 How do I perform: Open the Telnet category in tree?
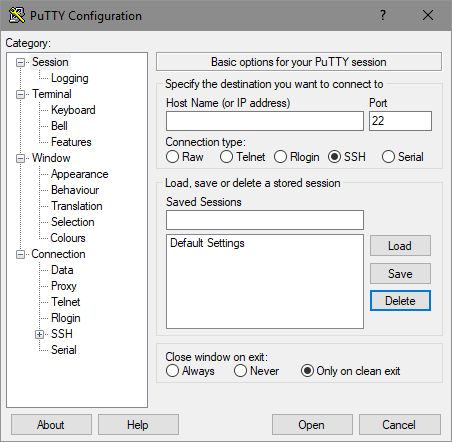pyautogui.click(x=66, y=302)
